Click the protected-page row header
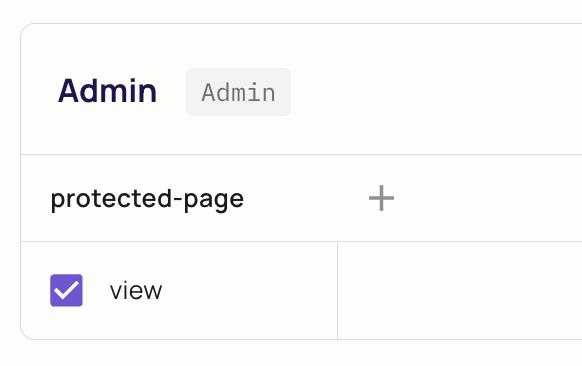582x366 pixels. point(301,198)
